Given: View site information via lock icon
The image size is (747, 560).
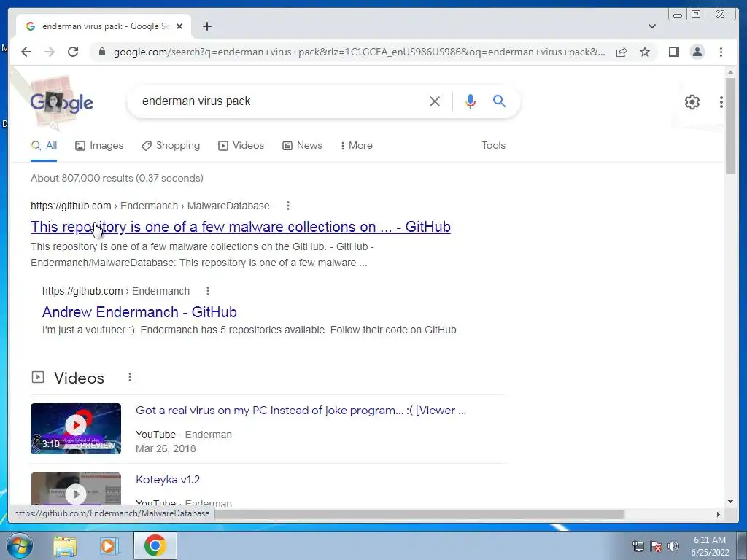Looking at the screenshot, I should pos(101,52).
